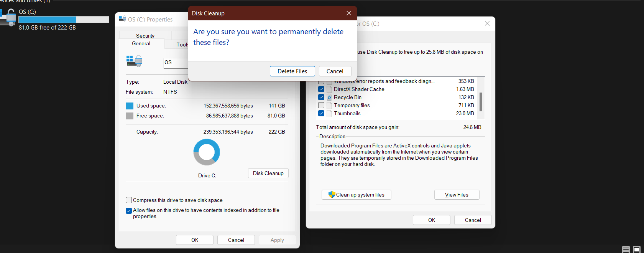Click the View Files button
644x253 pixels.
[x=457, y=195]
